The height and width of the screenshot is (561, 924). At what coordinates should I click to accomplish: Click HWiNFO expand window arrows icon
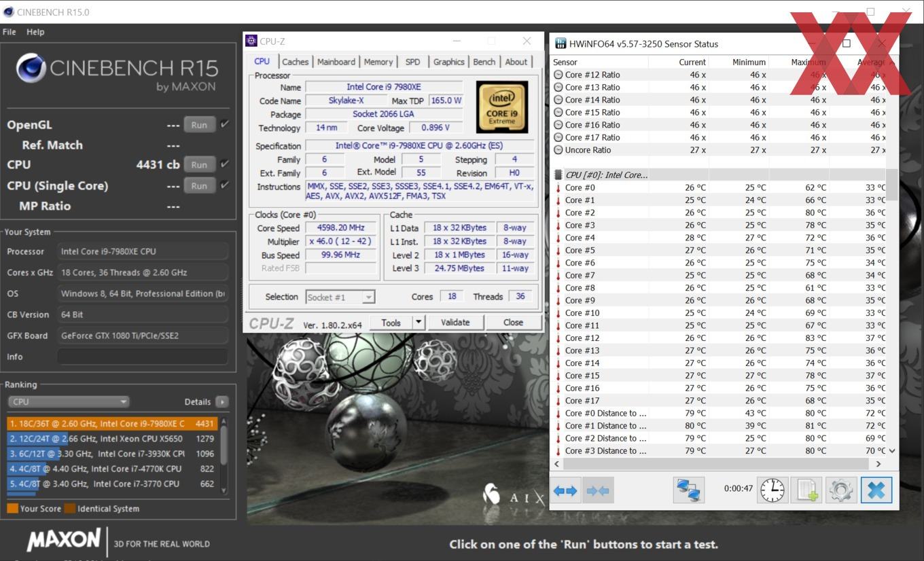coord(565,490)
